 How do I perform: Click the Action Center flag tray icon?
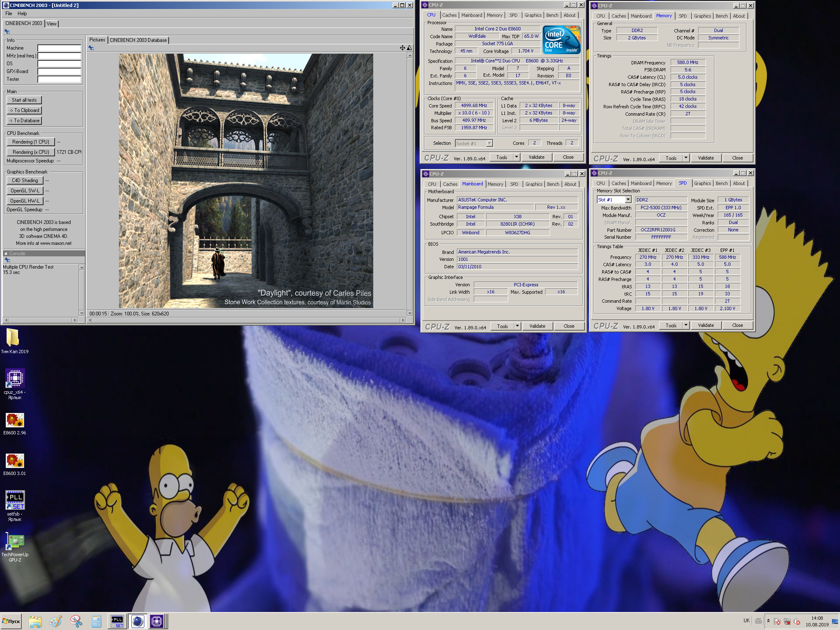[x=777, y=622]
